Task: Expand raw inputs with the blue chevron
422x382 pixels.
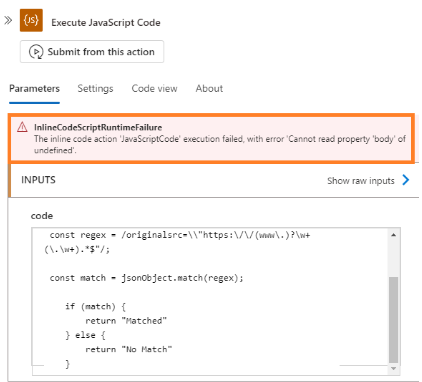Action: coord(406,180)
